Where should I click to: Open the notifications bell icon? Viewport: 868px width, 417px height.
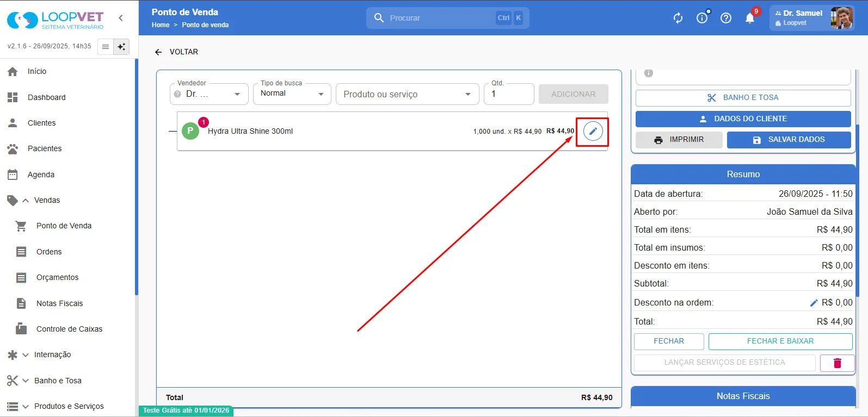750,18
